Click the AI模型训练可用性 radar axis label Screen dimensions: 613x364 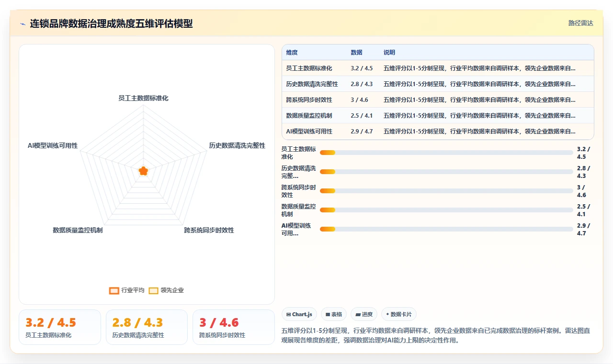53,145
